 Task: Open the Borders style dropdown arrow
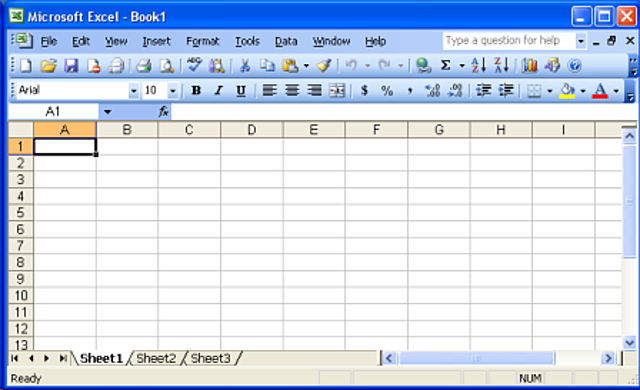549,91
